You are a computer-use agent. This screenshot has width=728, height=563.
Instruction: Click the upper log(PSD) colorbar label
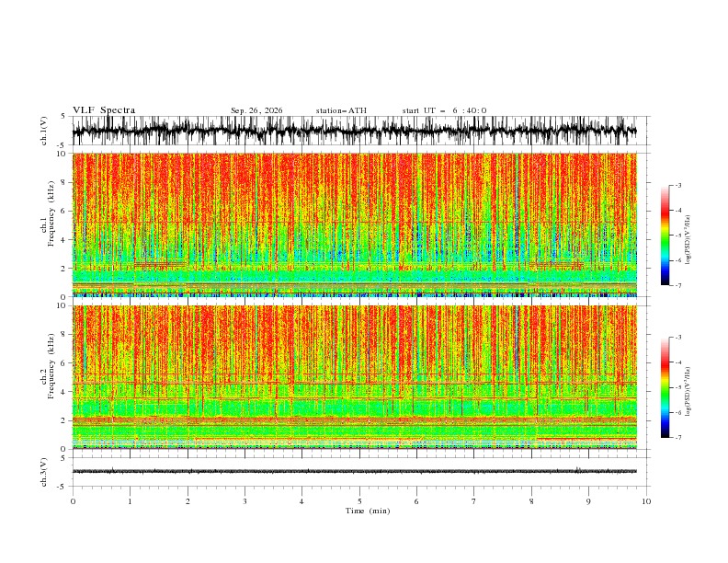point(688,240)
